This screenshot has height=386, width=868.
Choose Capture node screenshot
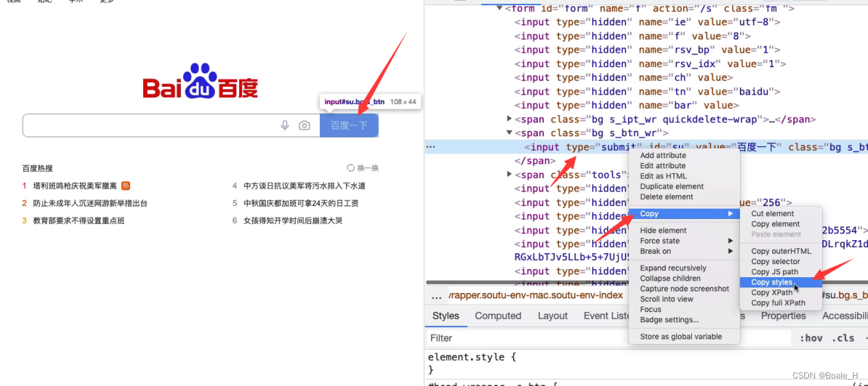[684, 289]
